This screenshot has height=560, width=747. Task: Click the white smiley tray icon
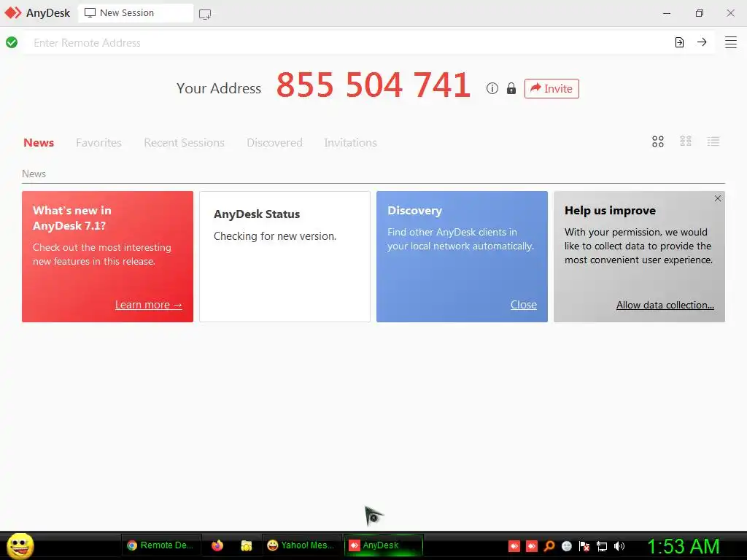[566, 546]
